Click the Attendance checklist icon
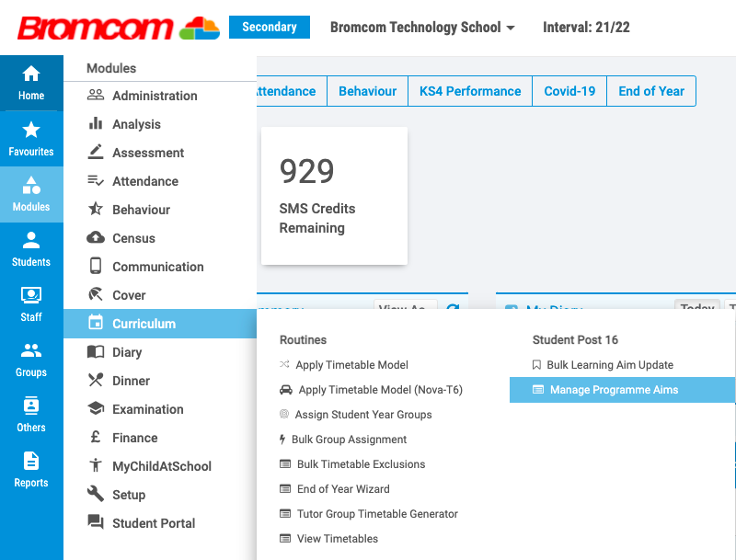The width and height of the screenshot is (736, 560). click(96, 180)
